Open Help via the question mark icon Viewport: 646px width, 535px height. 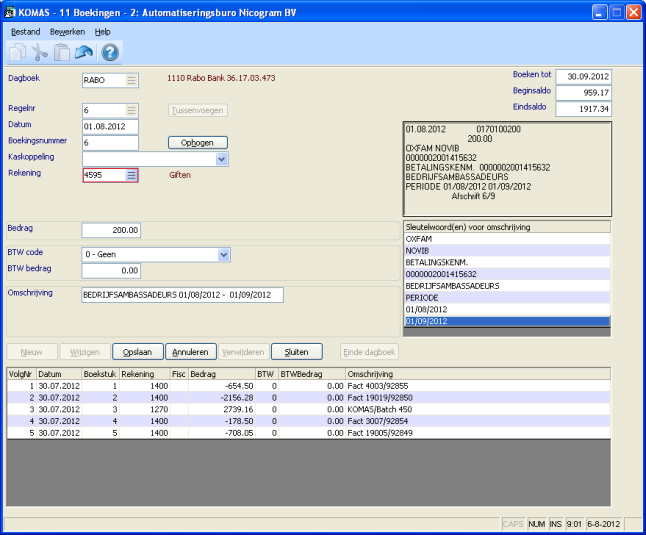[x=110, y=52]
